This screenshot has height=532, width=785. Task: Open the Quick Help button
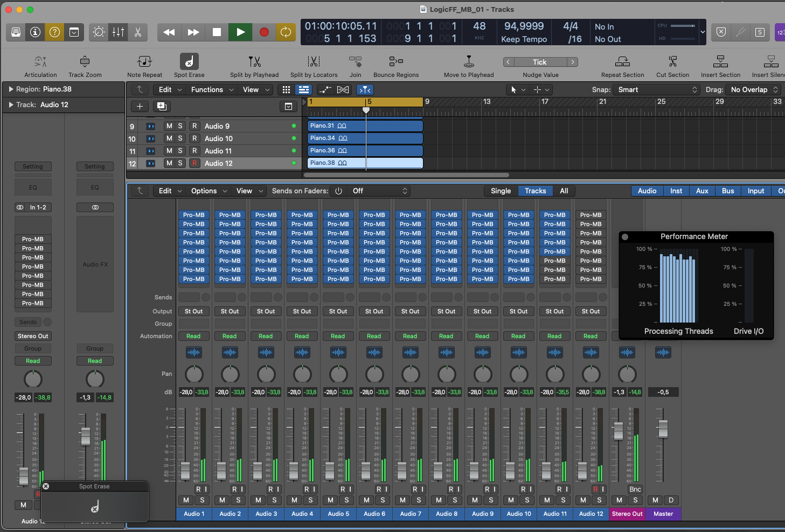pos(54,32)
